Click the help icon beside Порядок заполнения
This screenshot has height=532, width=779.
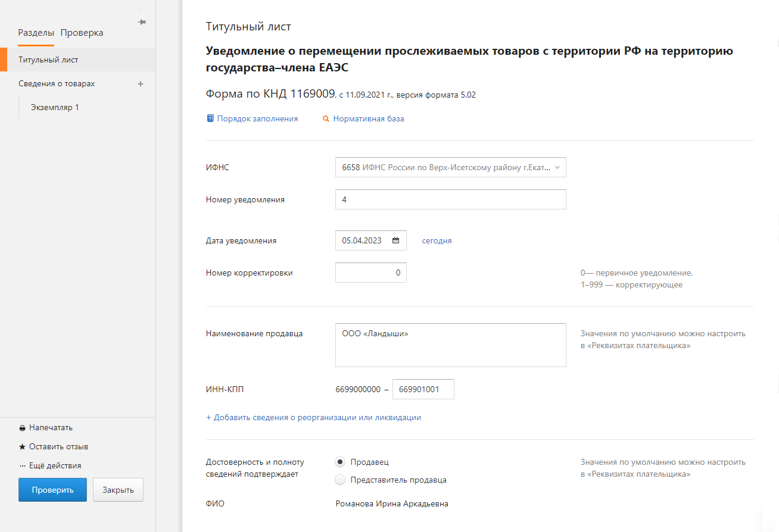210,118
